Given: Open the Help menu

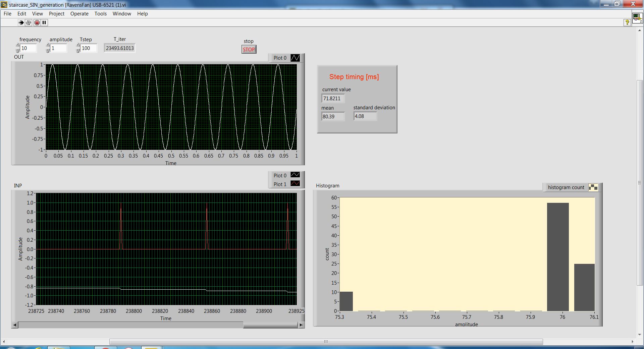Looking at the screenshot, I should (x=143, y=14).
